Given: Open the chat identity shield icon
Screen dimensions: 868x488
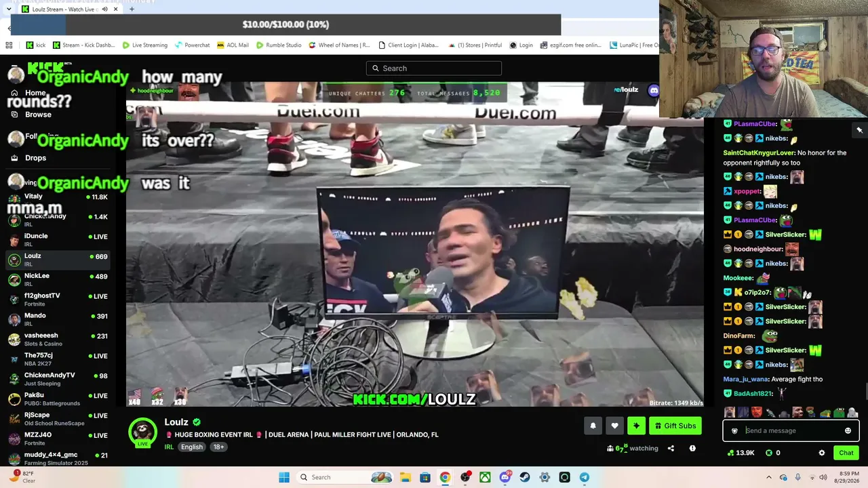Looking at the screenshot, I should (x=734, y=430).
